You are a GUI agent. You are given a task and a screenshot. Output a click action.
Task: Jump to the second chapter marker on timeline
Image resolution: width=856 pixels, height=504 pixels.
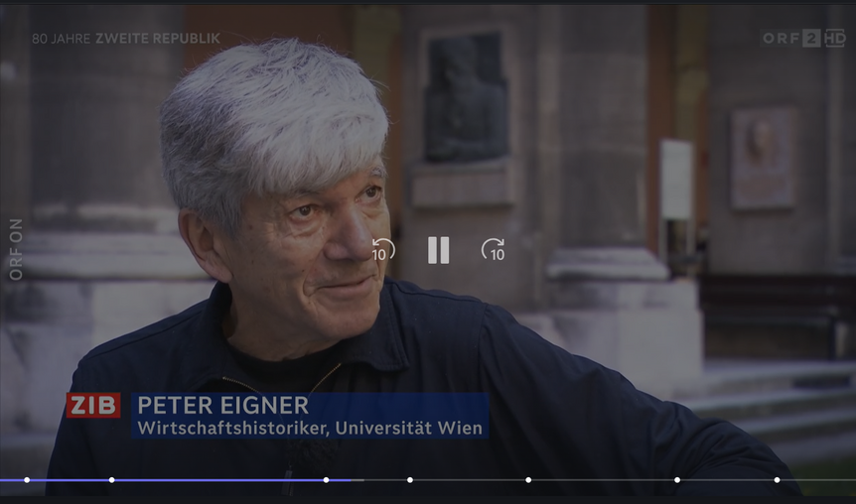click(x=111, y=480)
